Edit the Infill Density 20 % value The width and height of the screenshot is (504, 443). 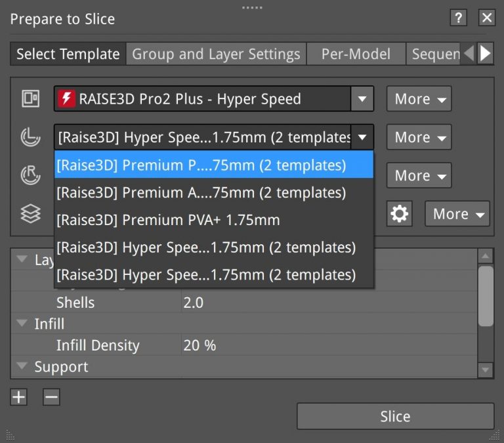[329, 345]
